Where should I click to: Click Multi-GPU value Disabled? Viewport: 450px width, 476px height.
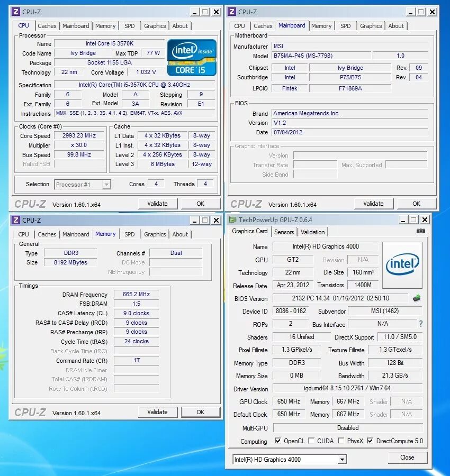pyautogui.click(x=348, y=428)
